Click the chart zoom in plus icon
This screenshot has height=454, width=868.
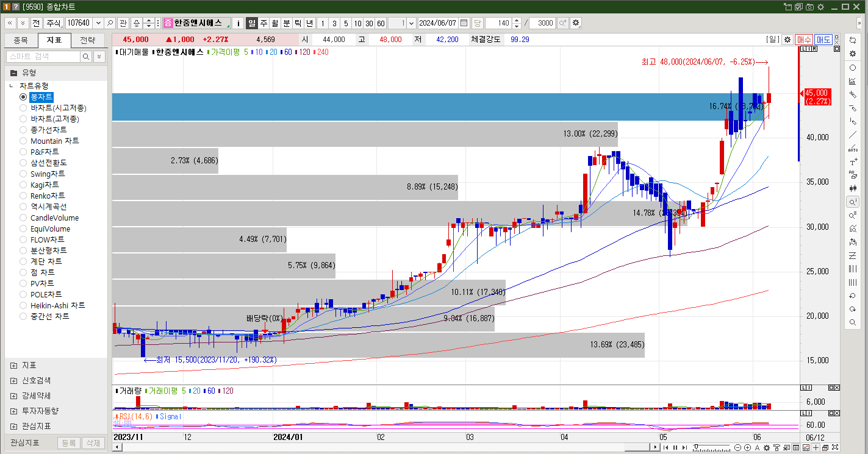(747, 448)
